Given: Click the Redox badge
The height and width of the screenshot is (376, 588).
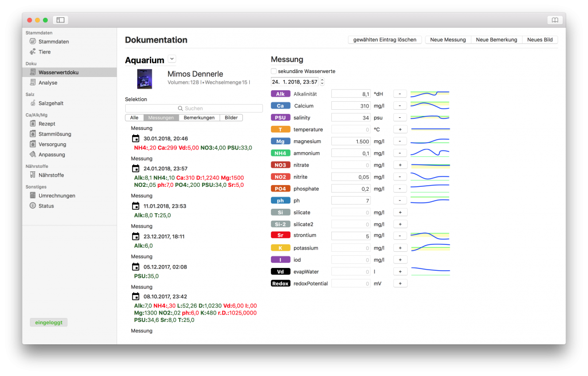Looking at the screenshot, I should [x=280, y=283].
